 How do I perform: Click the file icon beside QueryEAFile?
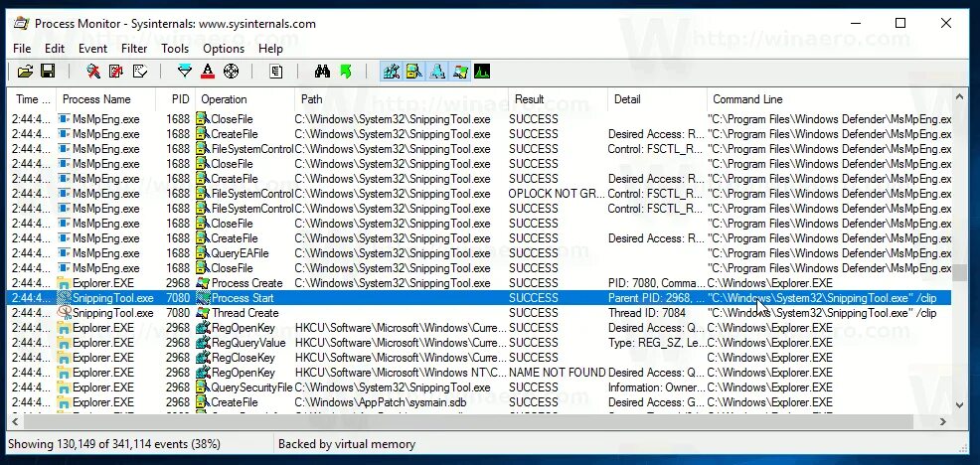pos(203,253)
